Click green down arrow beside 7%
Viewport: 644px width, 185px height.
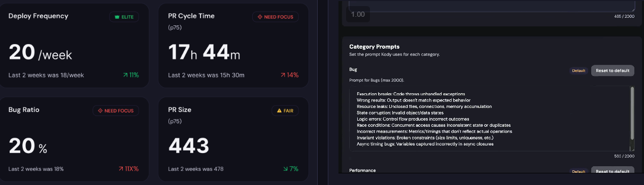tap(285, 169)
